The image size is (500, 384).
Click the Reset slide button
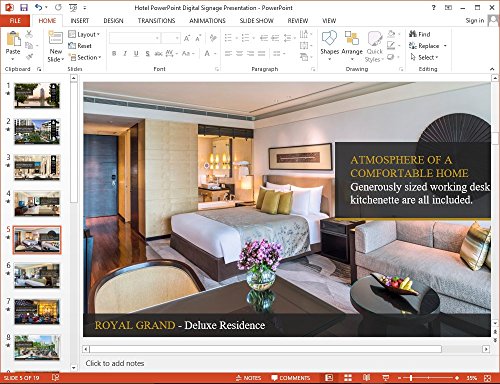80,46
